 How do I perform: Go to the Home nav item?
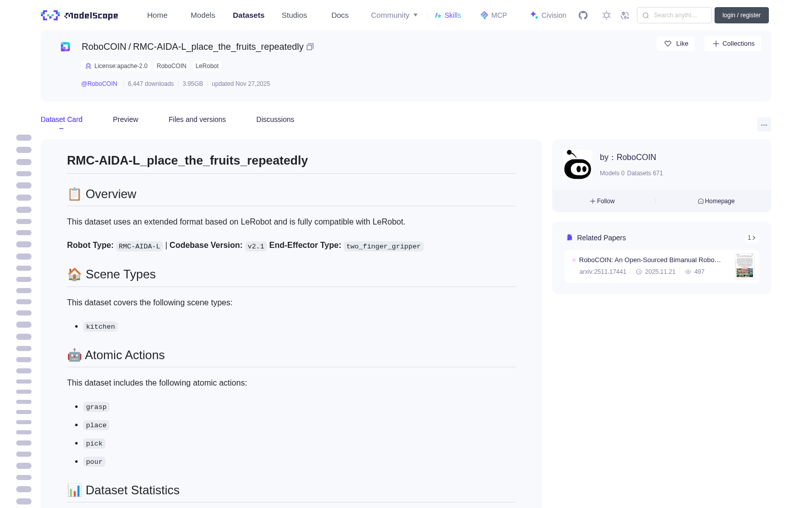[157, 15]
